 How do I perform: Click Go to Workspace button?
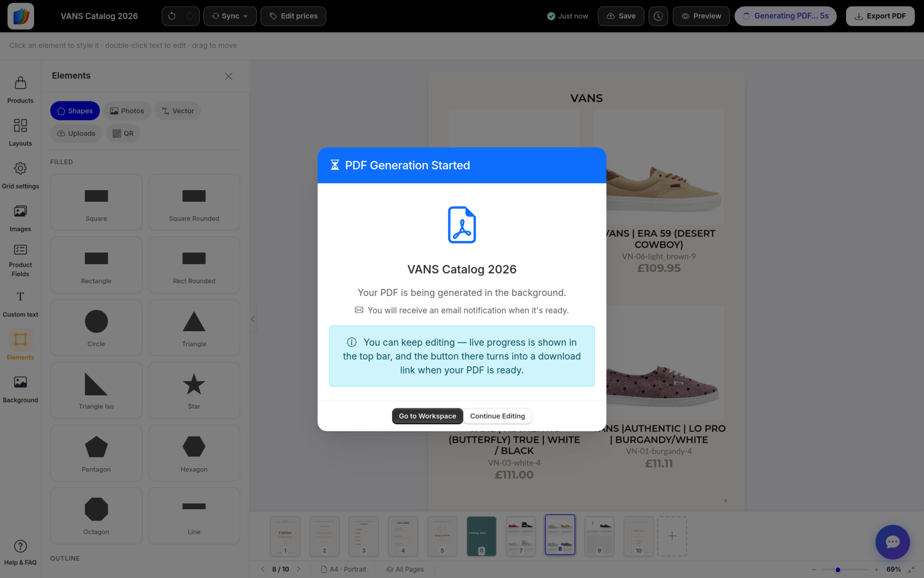coord(427,416)
